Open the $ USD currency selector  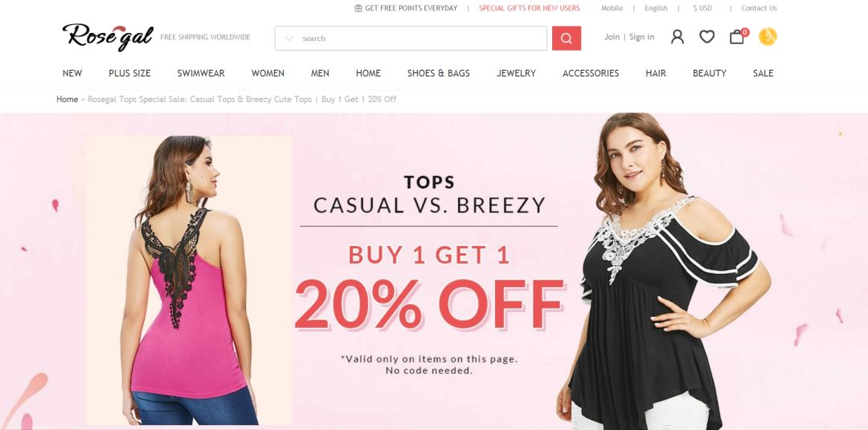tap(702, 8)
